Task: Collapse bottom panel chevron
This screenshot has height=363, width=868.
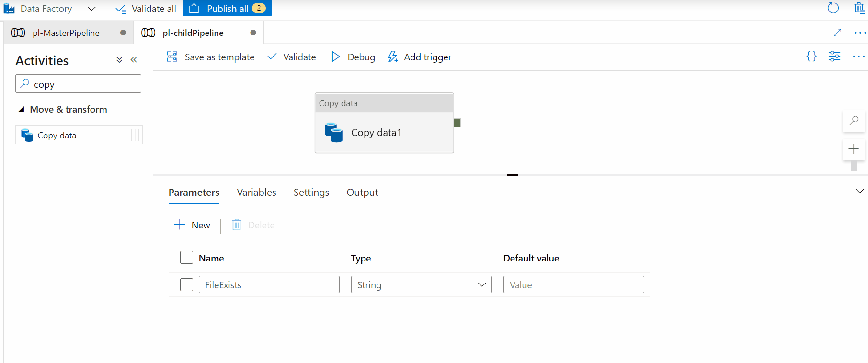Action: coord(860,191)
